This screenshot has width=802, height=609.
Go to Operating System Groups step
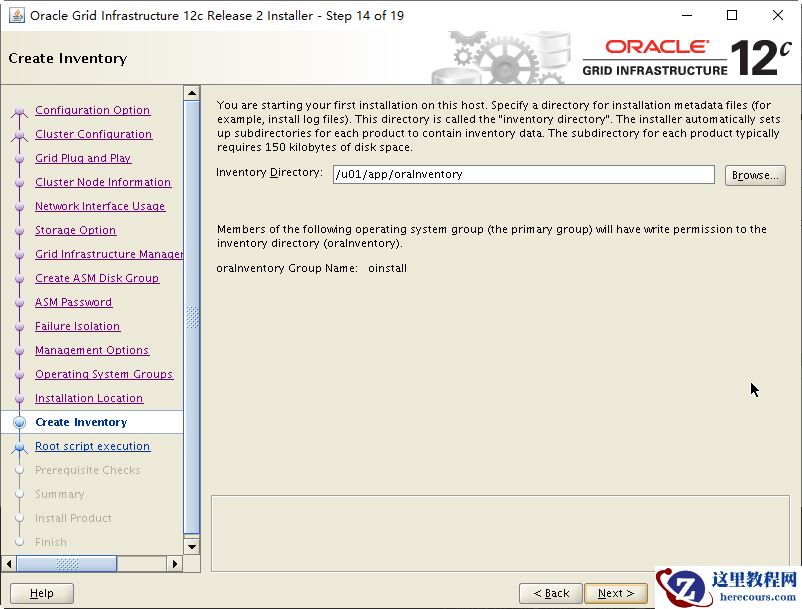[x=104, y=374]
